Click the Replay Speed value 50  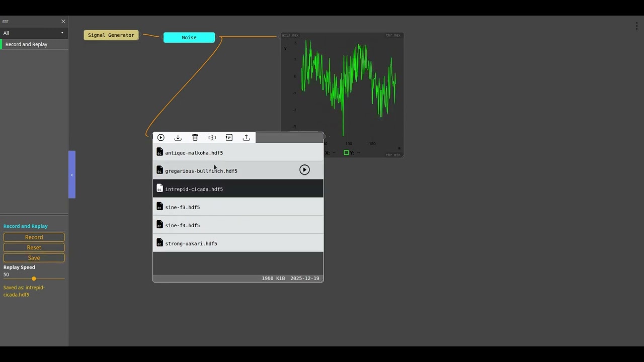pos(6,275)
